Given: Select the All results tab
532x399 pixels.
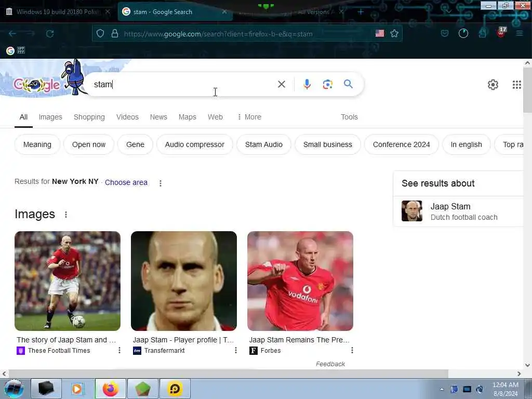Looking at the screenshot, I should tap(23, 117).
